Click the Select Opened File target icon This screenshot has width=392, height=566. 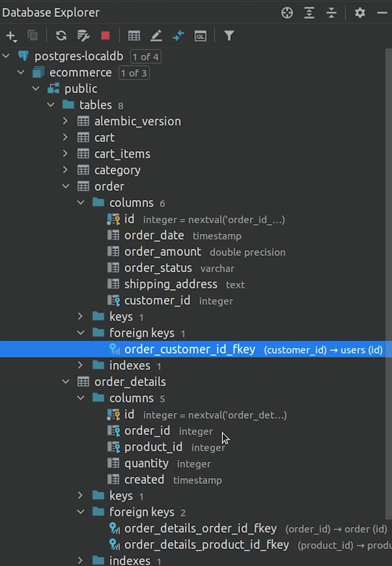(x=287, y=13)
